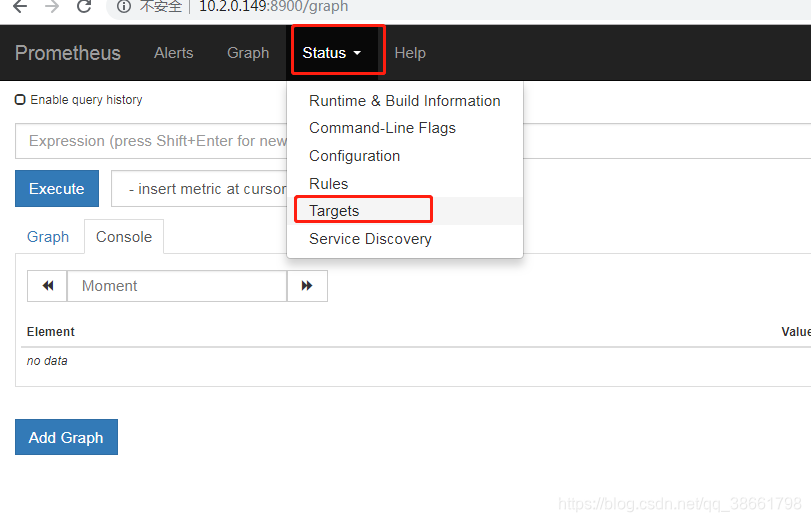This screenshot has width=811, height=522.
Task: Switch to the Console tab
Action: [124, 236]
